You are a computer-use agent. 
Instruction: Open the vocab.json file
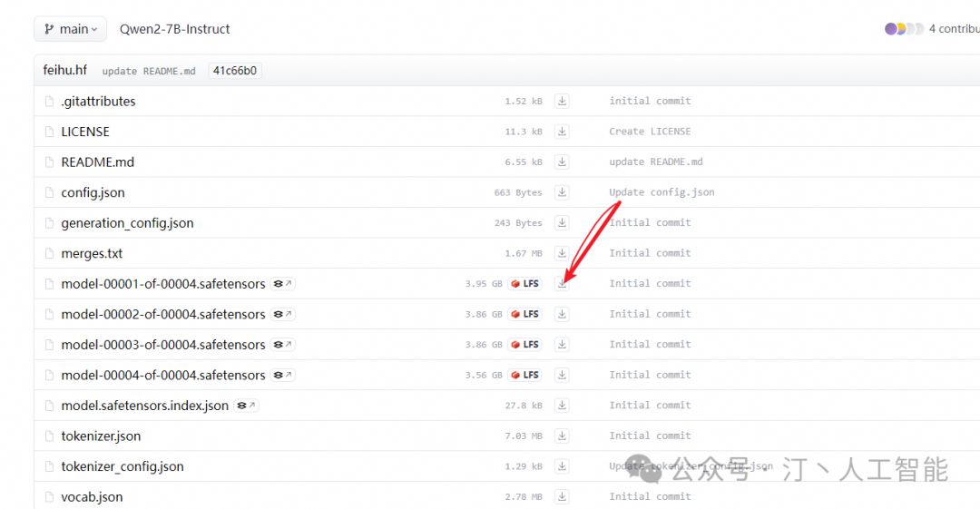coord(92,497)
